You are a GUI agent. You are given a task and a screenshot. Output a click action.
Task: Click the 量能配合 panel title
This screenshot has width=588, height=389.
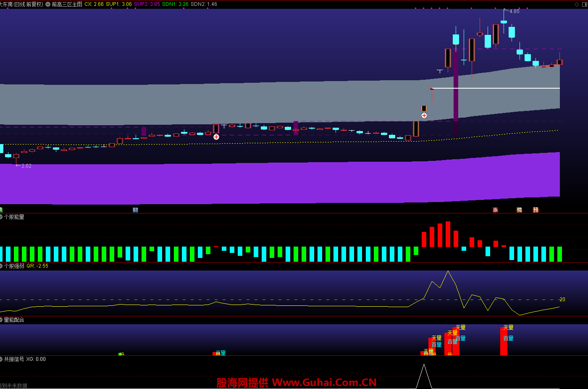point(14,320)
